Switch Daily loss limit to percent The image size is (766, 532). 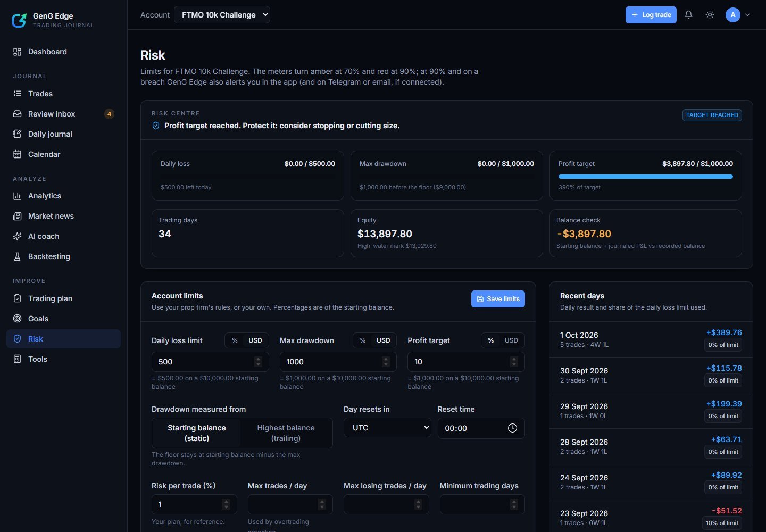point(235,340)
